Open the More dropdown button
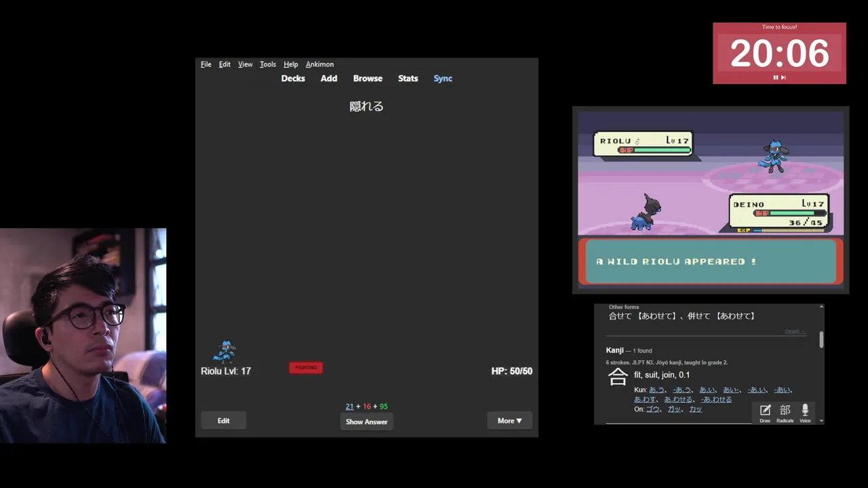The width and height of the screenshot is (868, 488). click(x=509, y=421)
